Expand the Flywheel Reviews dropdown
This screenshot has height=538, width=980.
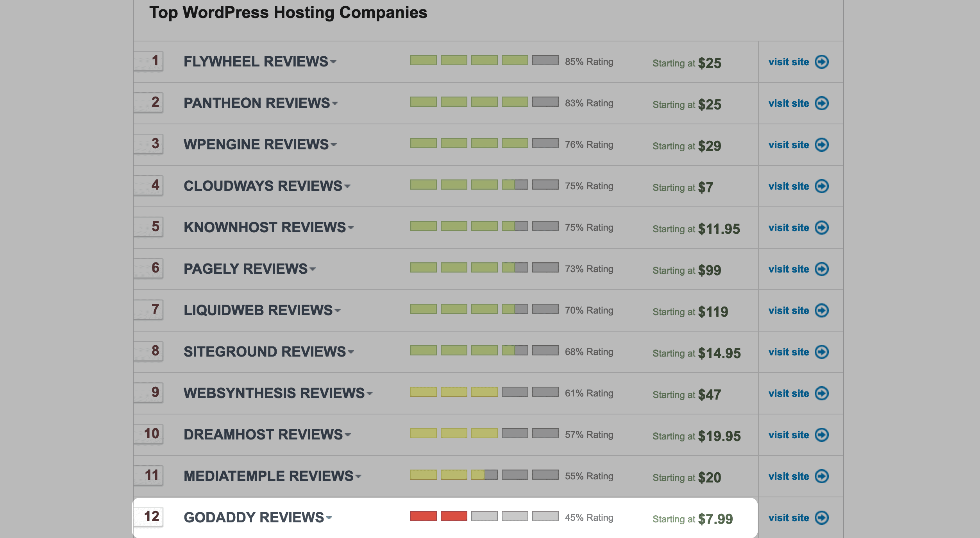click(333, 62)
